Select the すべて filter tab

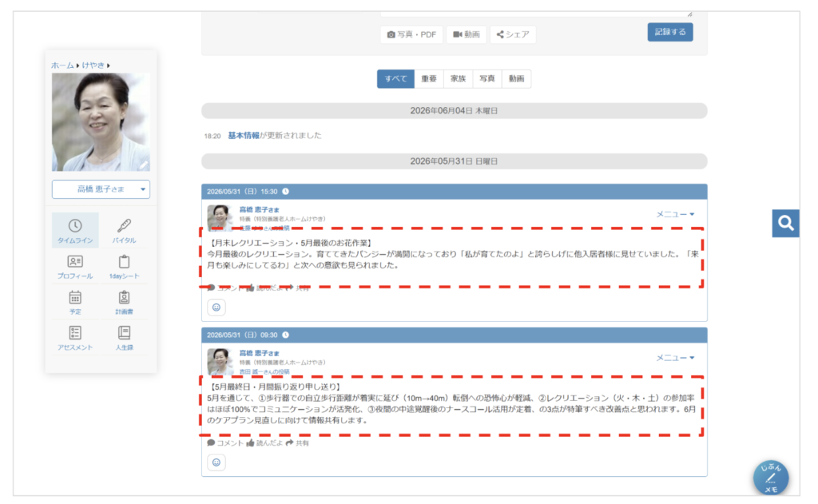click(395, 79)
